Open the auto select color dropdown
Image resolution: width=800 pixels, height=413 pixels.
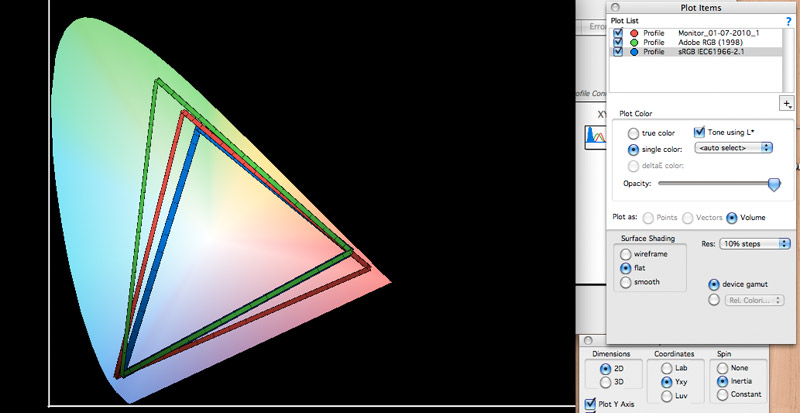(x=735, y=148)
